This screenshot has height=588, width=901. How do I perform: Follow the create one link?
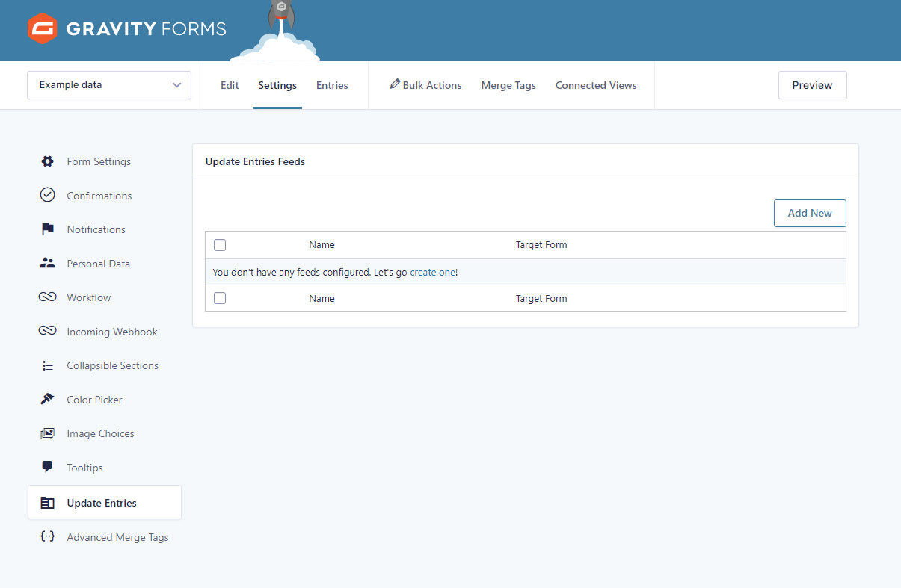pos(433,272)
